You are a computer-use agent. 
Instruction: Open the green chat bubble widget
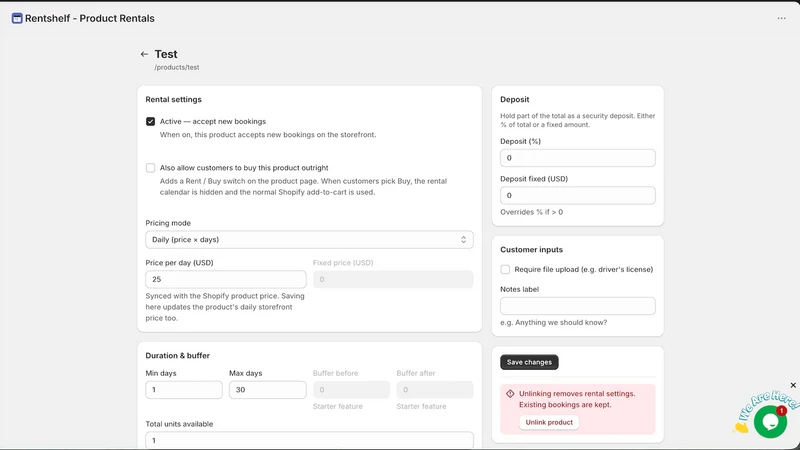[x=770, y=421]
